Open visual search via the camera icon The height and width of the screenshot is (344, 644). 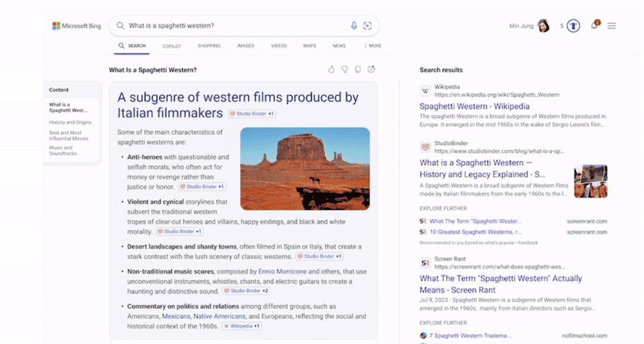[367, 26]
